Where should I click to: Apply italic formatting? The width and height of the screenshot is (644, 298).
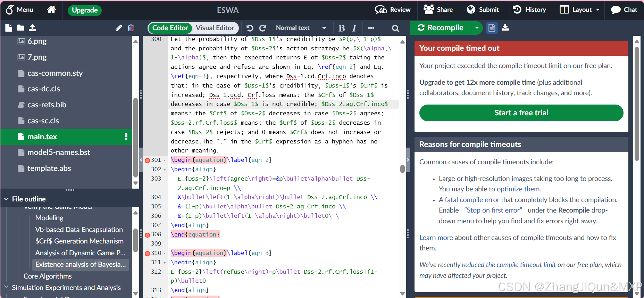pyautogui.click(x=354, y=28)
